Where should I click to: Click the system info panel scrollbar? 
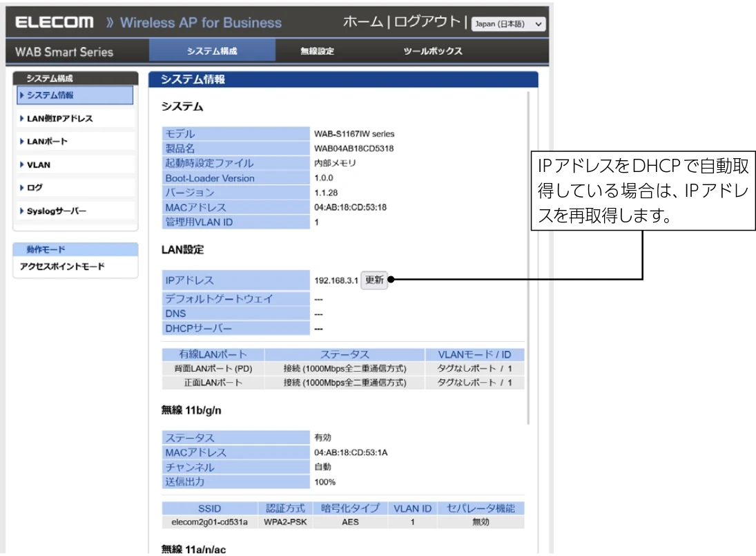tap(528, 258)
